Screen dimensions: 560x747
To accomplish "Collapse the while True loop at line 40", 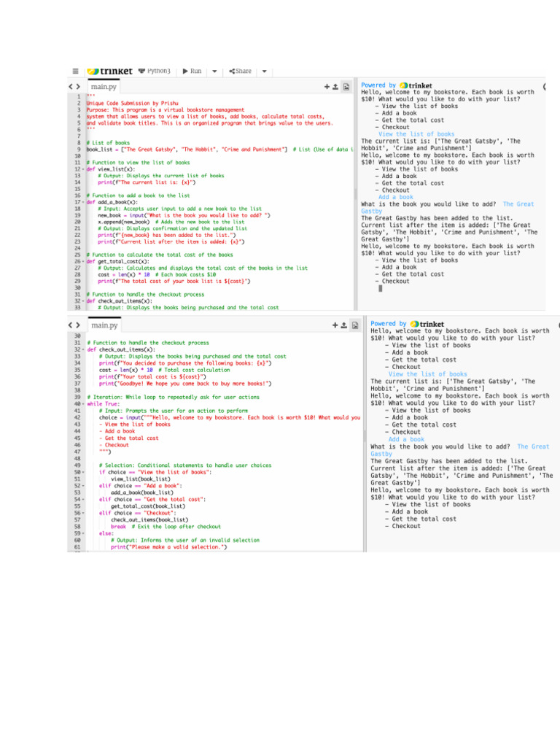I will 83,404.
